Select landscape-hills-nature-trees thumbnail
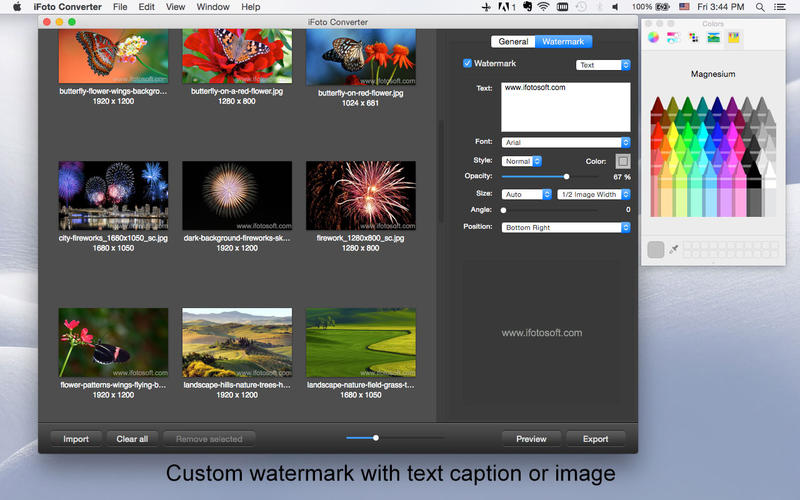The image size is (800, 500). [x=237, y=343]
